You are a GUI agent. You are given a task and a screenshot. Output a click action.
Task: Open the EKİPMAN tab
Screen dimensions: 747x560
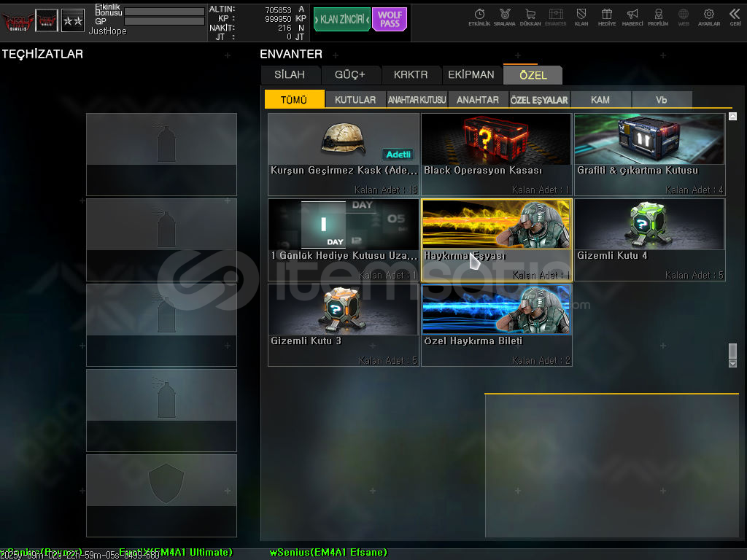click(471, 75)
